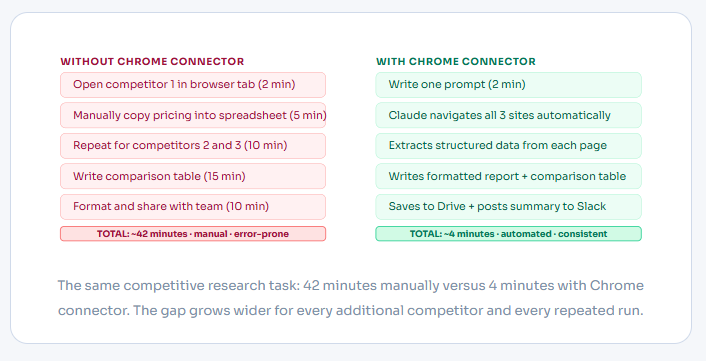Click the red '~42 minutes' total bar
706x361 pixels.
tap(193, 234)
